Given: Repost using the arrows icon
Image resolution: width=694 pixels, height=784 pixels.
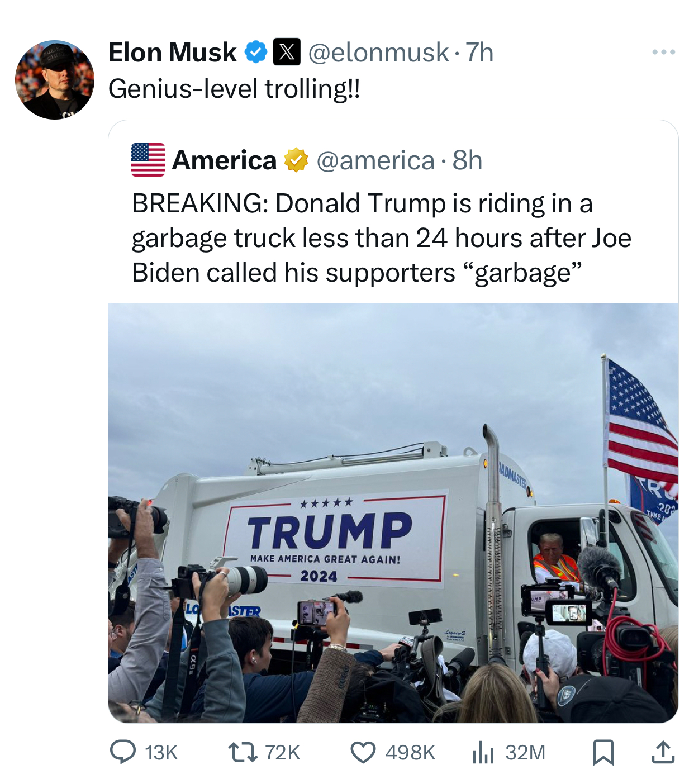Looking at the screenshot, I should coord(243,752).
